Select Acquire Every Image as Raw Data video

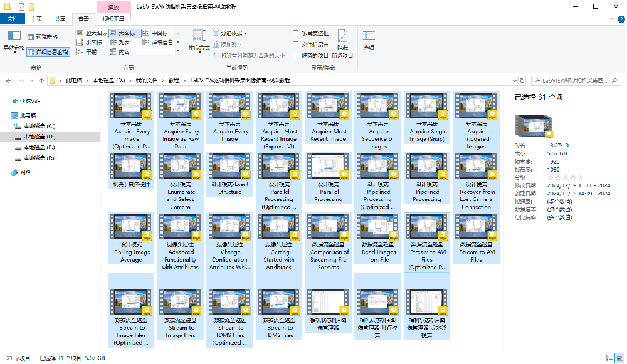click(180, 122)
